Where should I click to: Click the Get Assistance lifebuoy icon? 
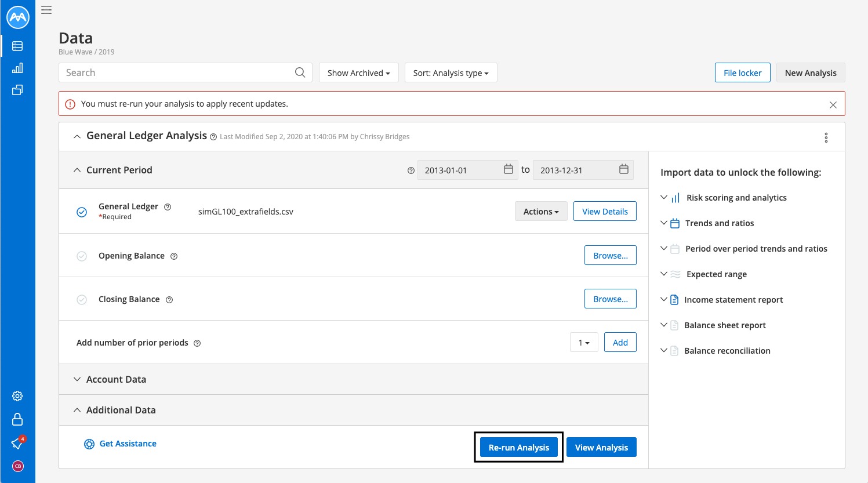[x=89, y=444]
